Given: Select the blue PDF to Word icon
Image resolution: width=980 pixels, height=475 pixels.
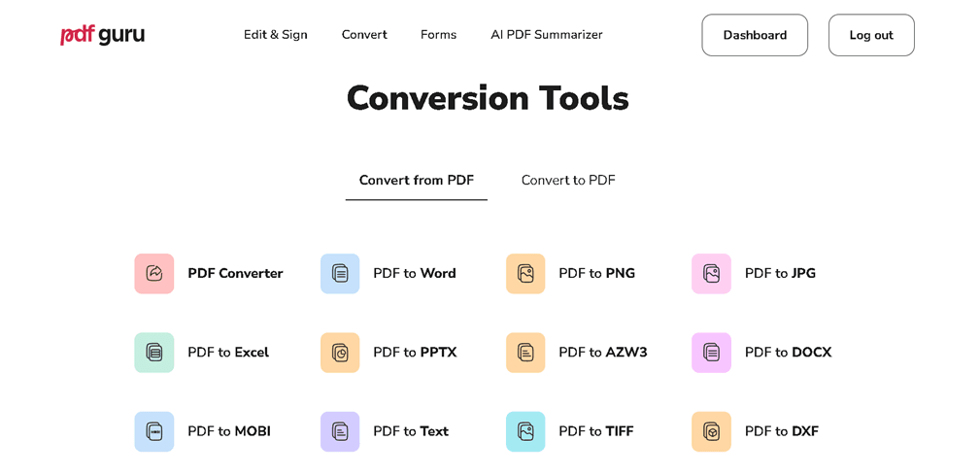Looking at the screenshot, I should (x=340, y=273).
